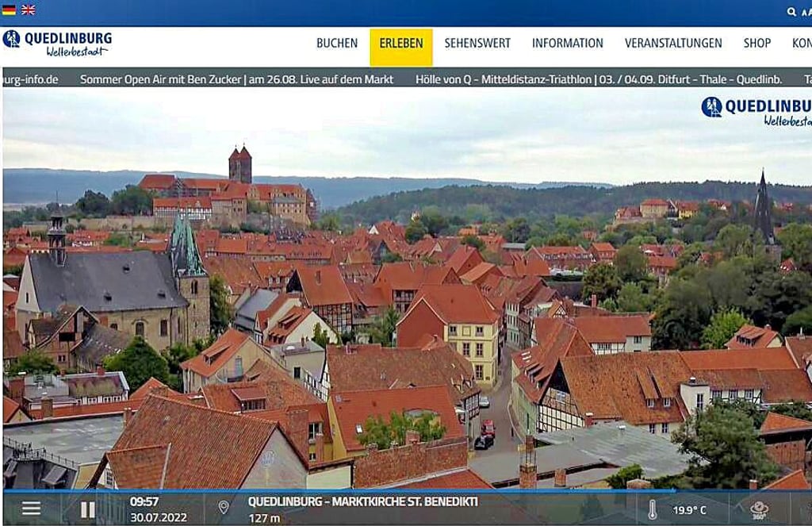Open the Buchen menu
The height and width of the screenshot is (526, 812).
[337, 44]
